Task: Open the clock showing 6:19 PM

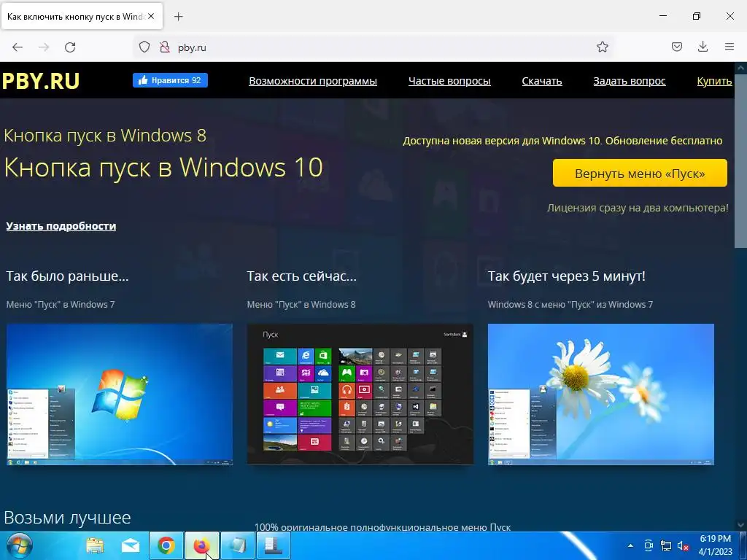Action: [x=715, y=545]
